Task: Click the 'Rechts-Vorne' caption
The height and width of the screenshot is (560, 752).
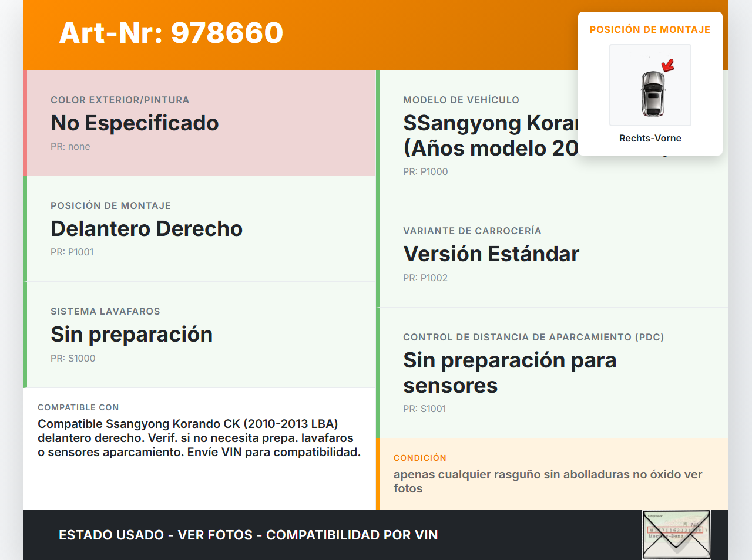Action: pyautogui.click(x=650, y=138)
